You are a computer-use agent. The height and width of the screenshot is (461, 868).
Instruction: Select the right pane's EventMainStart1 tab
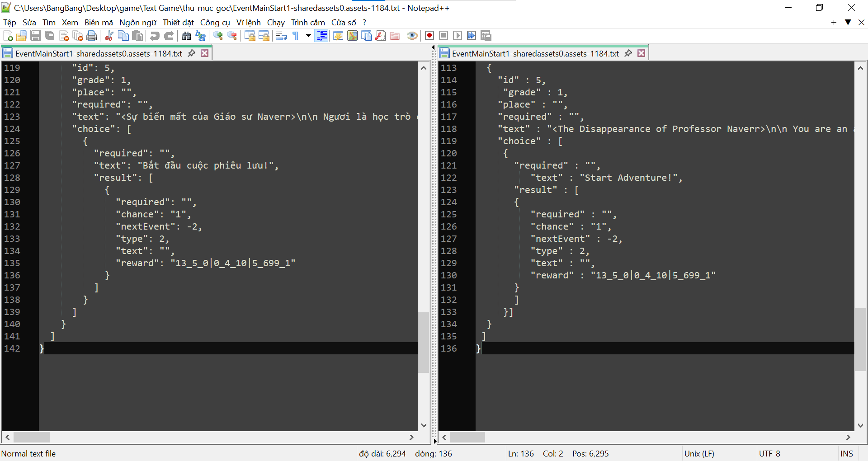click(535, 53)
